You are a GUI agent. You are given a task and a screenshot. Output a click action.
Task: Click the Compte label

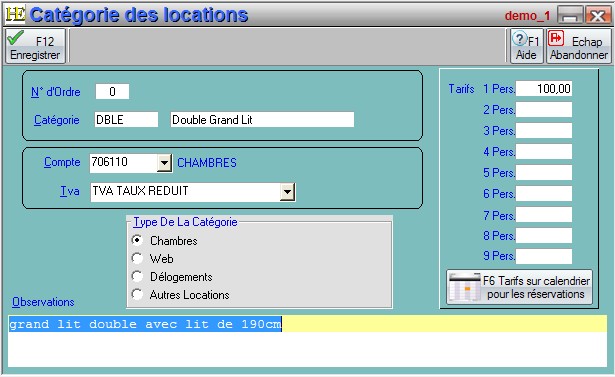click(x=62, y=162)
